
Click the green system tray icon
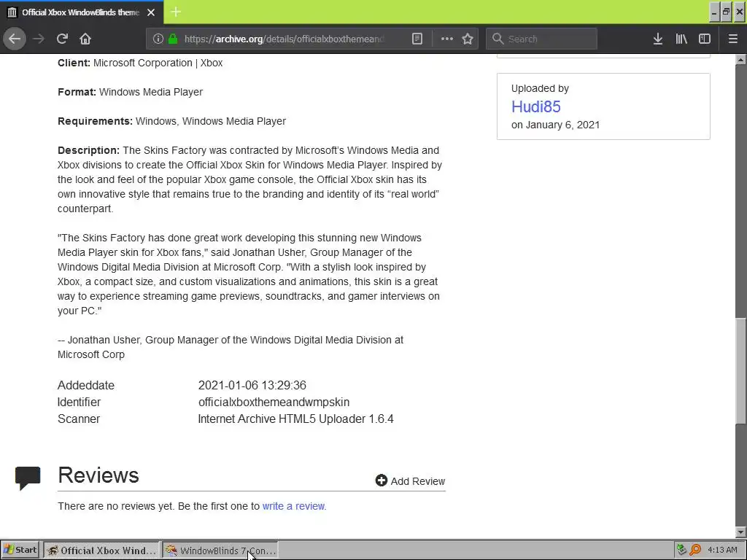pyautogui.click(x=682, y=550)
